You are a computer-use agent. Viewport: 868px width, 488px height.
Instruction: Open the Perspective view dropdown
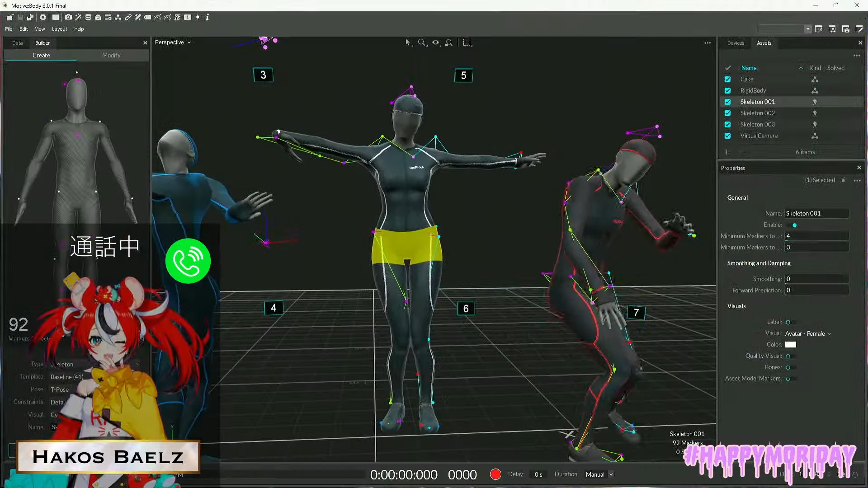coord(173,42)
